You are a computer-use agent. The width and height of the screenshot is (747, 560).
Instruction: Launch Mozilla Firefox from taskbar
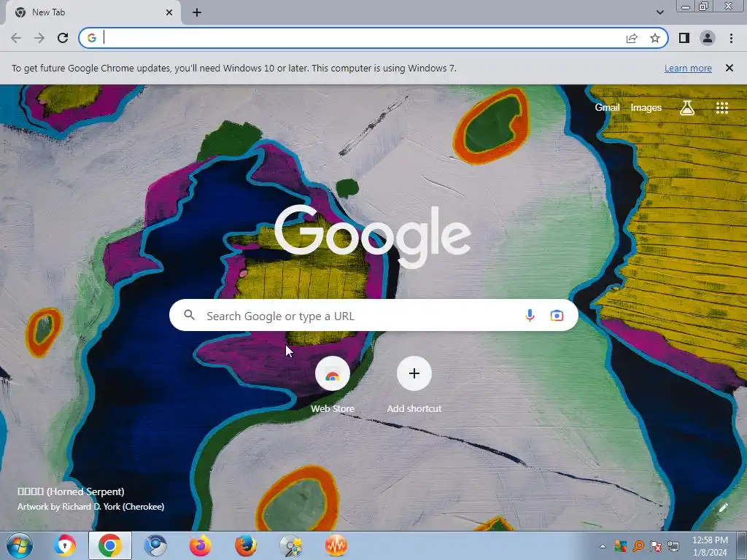pos(245,545)
